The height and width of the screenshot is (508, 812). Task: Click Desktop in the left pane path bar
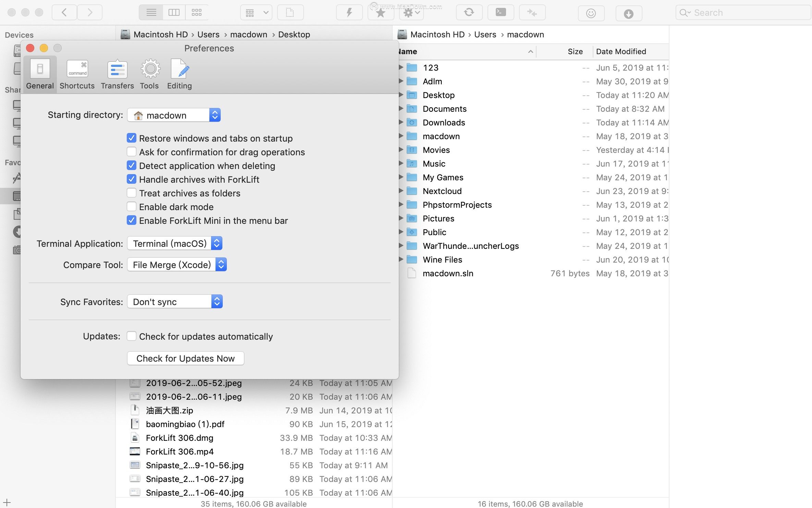pyautogui.click(x=294, y=35)
